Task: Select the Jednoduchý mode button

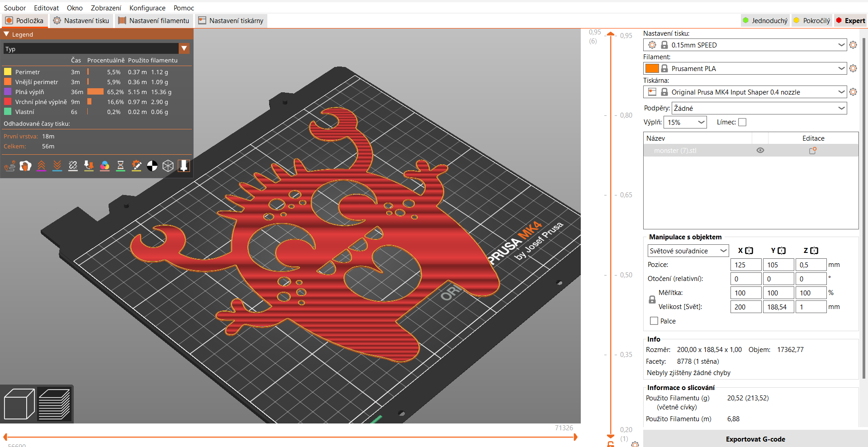Action: pos(765,20)
